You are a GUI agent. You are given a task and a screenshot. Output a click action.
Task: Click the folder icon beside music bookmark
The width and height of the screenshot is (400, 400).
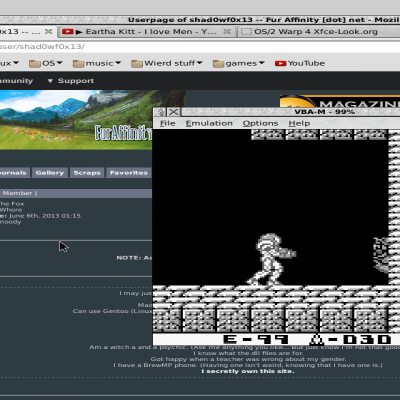click(x=78, y=63)
